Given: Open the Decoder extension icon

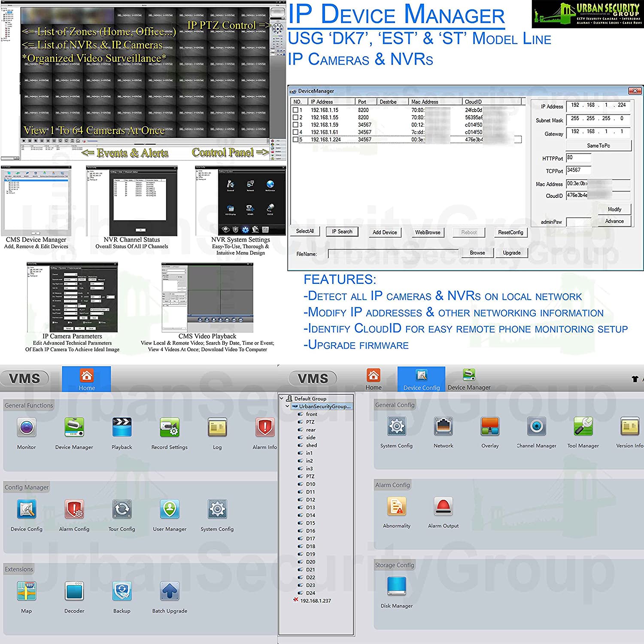Looking at the screenshot, I should click(74, 591).
